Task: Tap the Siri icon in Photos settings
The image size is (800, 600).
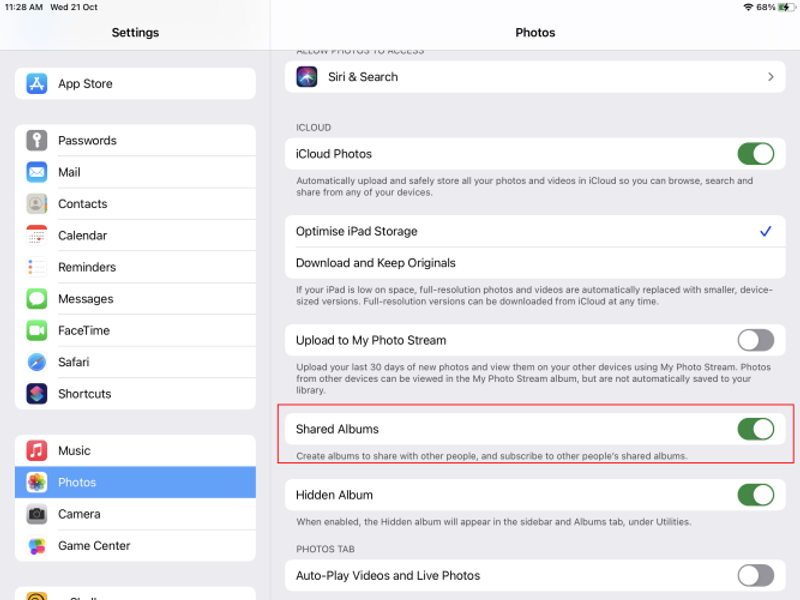Action: click(x=307, y=77)
